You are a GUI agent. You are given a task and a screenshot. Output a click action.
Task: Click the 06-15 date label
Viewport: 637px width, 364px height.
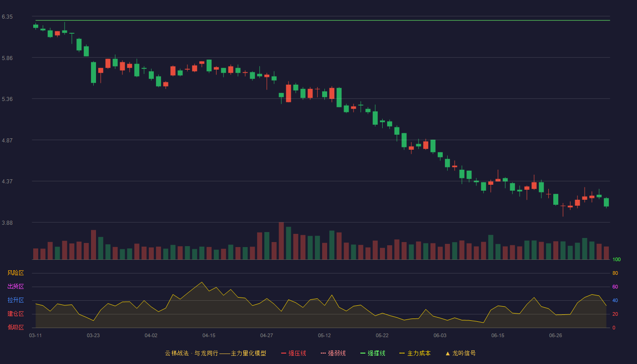[x=498, y=335]
